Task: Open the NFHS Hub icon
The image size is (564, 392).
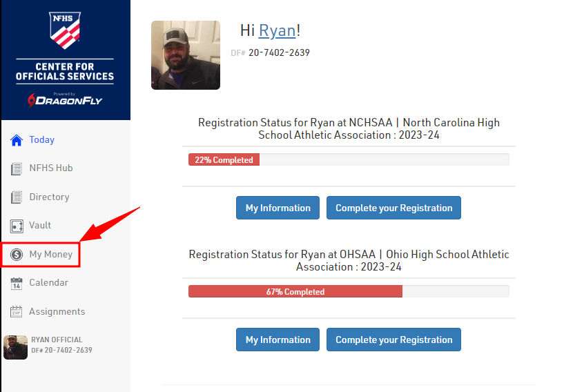Action: click(17, 168)
